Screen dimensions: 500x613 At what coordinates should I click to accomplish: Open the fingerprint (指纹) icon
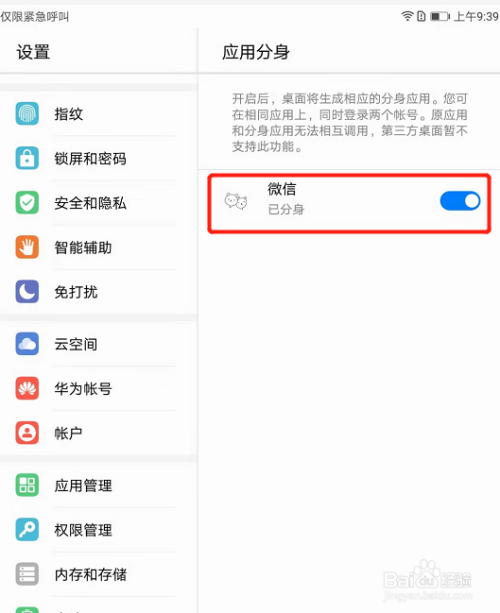click(x=27, y=114)
